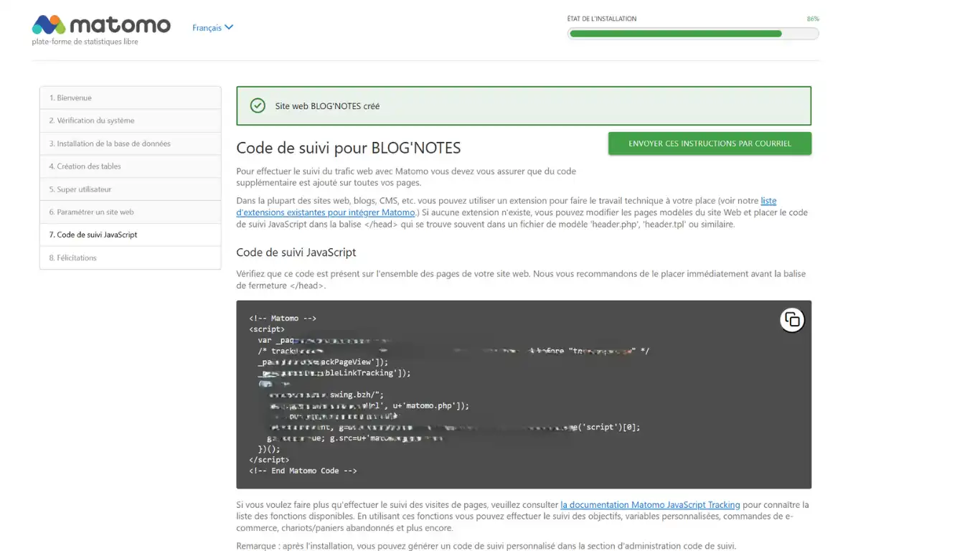Select step 4. Création des tables
980x551 pixels.
130,166
